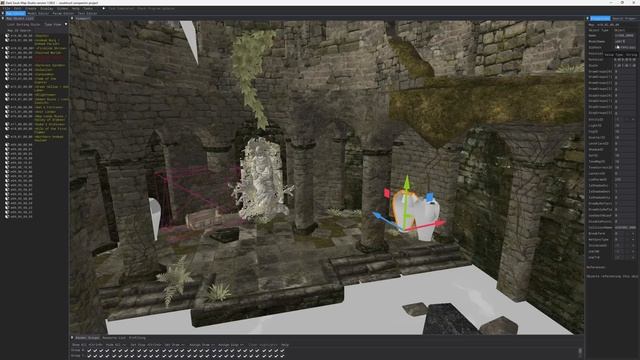This screenshot has width=640, height=360.
Task: Click globe icon for m13_00_00_00 Catacombs
Action: pyautogui.click(x=7, y=74)
